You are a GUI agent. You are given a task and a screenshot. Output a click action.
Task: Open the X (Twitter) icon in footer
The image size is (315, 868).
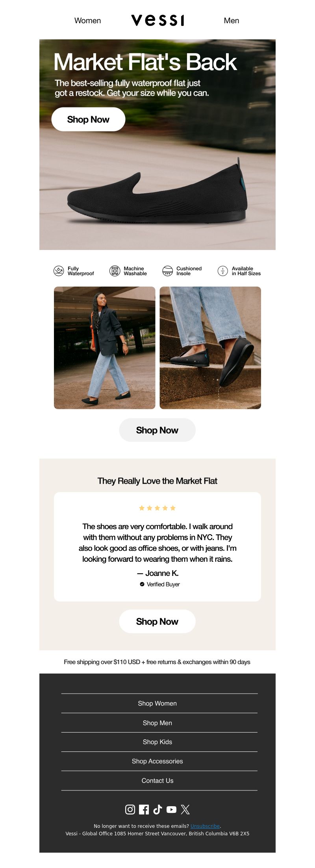(x=185, y=809)
